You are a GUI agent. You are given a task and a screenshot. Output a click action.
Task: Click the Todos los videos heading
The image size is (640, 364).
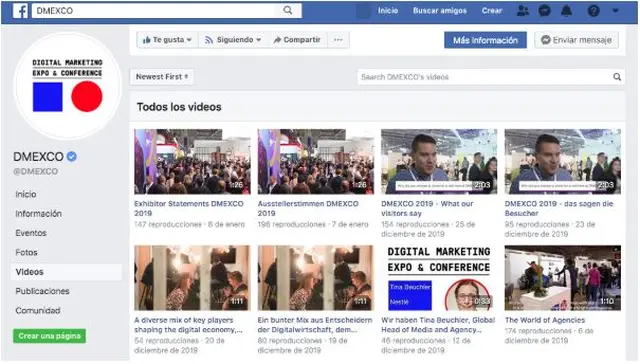(179, 107)
